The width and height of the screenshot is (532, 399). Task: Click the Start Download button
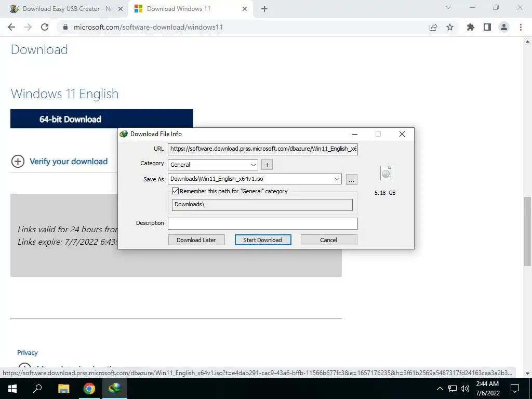pyautogui.click(x=262, y=240)
